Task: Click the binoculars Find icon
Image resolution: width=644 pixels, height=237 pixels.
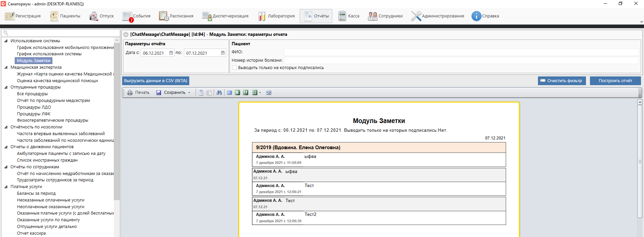Action: [x=219, y=93]
